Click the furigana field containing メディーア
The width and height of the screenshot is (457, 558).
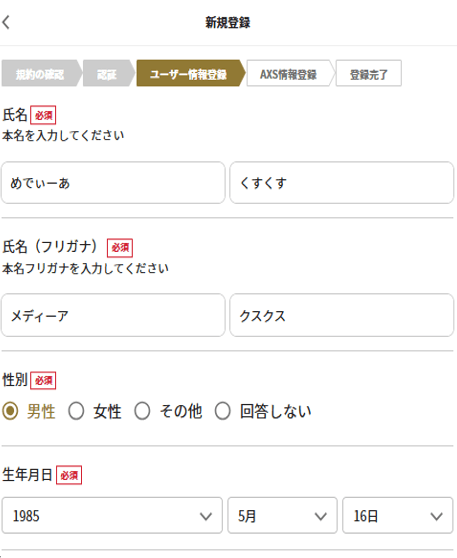tap(113, 315)
